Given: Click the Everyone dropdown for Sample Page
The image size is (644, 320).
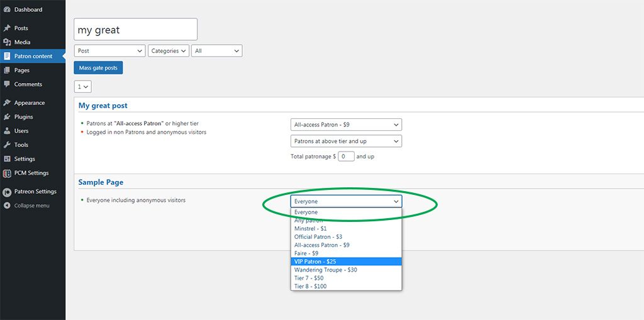Looking at the screenshot, I should click(x=347, y=201).
